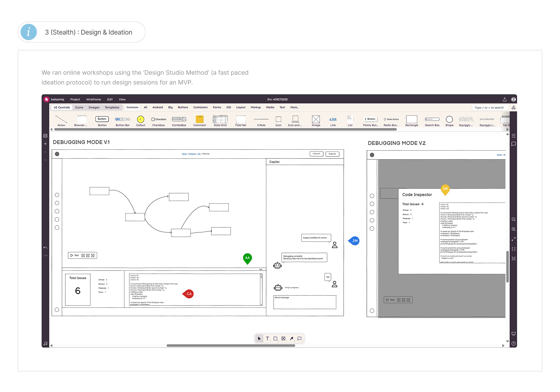Switch to the Containers category tab
The image size is (560, 392).
pos(200,107)
